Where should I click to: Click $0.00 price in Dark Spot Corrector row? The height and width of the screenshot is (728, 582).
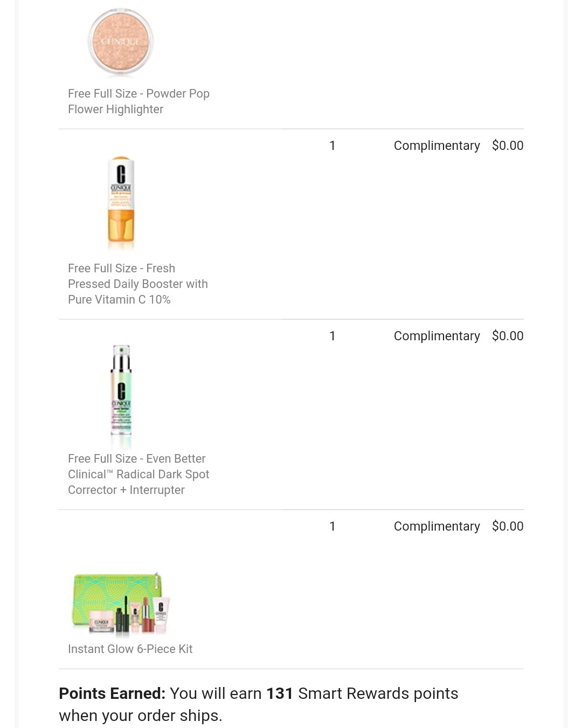tap(508, 336)
